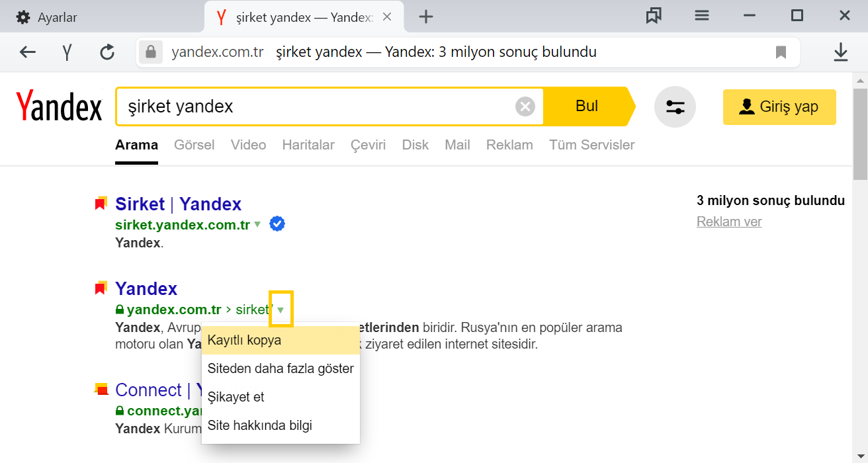Select the şirket yandex browser tab
The height and width of the screenshot is (463, 868).
pos(304,17)
